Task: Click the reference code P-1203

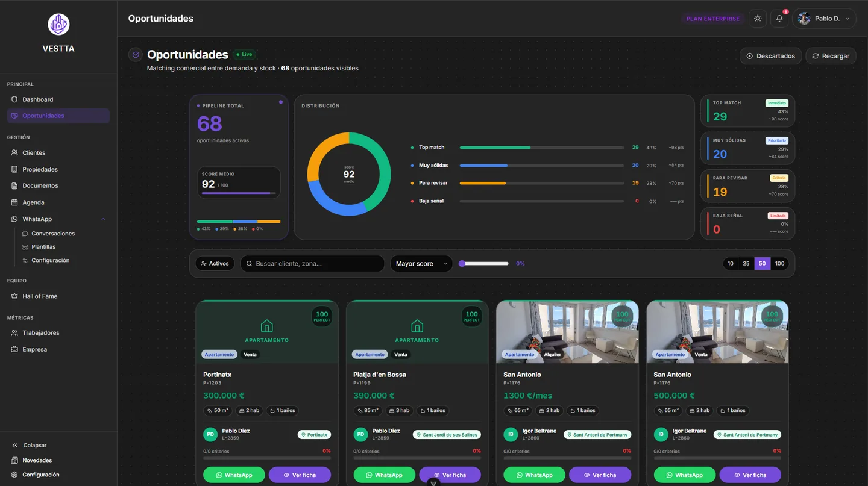Action: 212,383
